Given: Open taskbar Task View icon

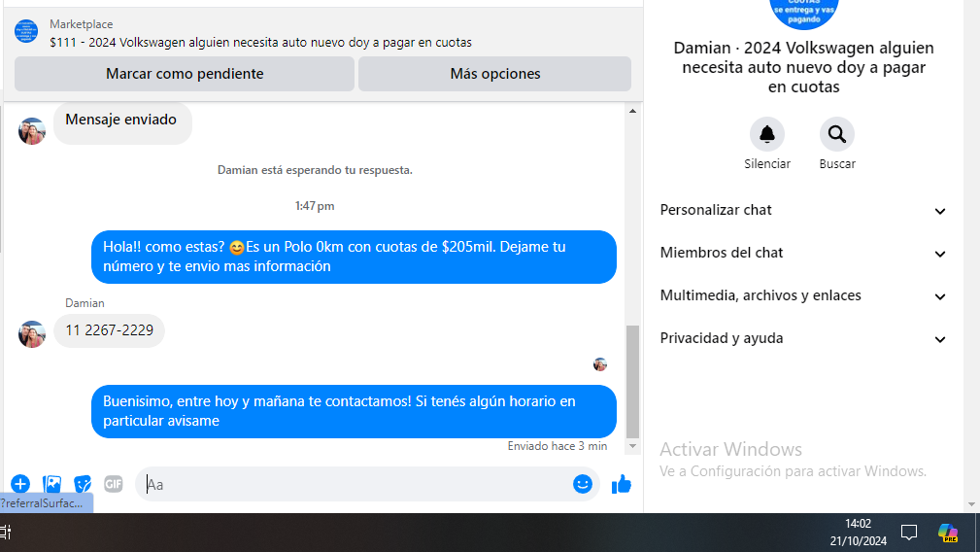Looking at the screenshot, I should click(6, 533).
